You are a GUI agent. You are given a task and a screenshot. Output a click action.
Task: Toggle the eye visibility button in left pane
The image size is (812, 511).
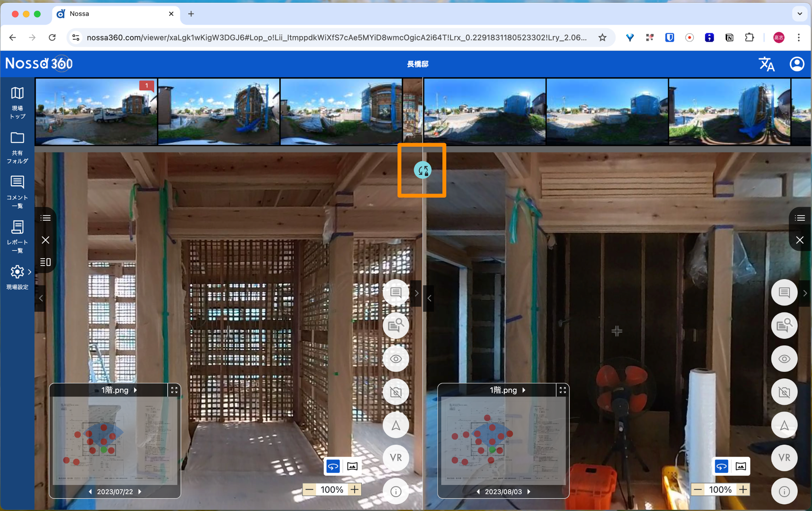coord(396,359)
